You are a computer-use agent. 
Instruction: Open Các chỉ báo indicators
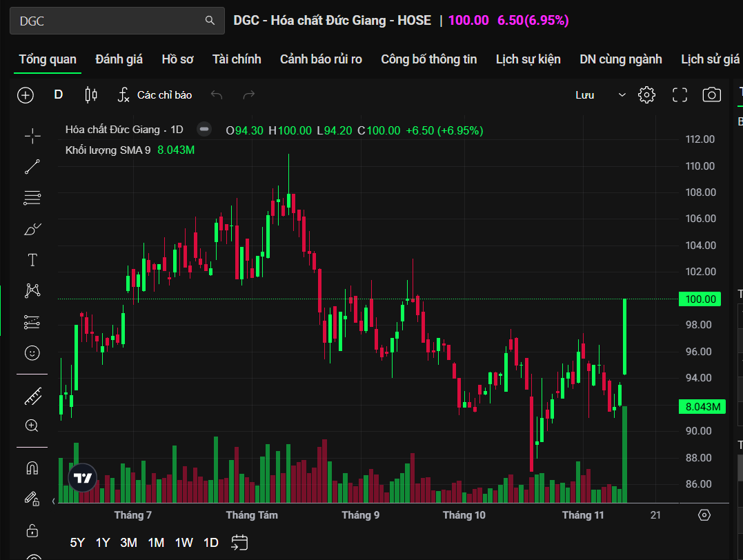[x=155, y=95]
